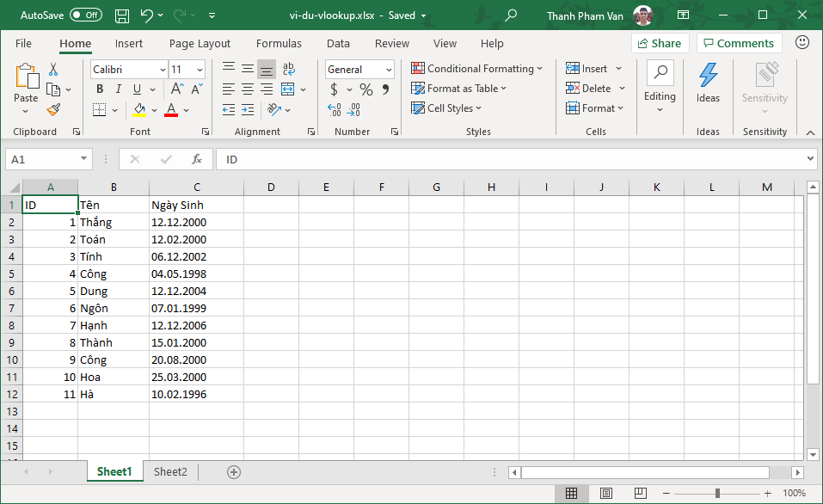This screenshot has width=823, height=504.
Task: Toggle Bottom Align alignment
Action: pyautogui.click(x=267, y=69)
